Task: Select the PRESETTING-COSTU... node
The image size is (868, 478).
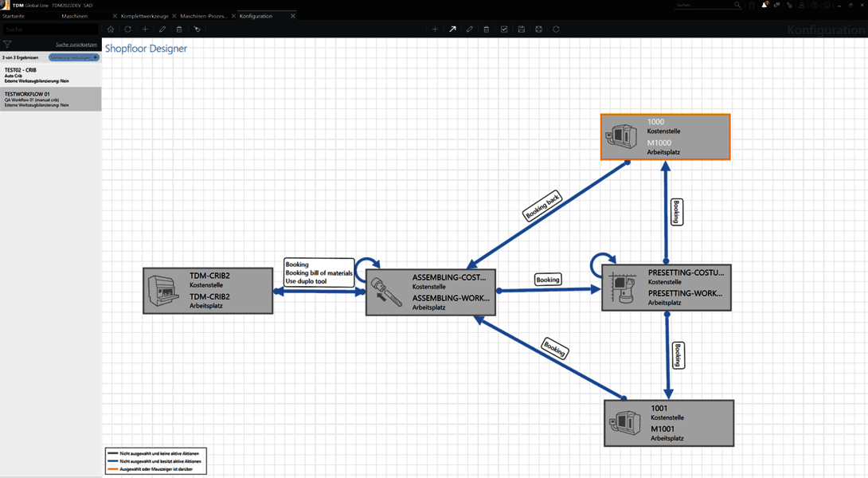Action: (667, 288)
